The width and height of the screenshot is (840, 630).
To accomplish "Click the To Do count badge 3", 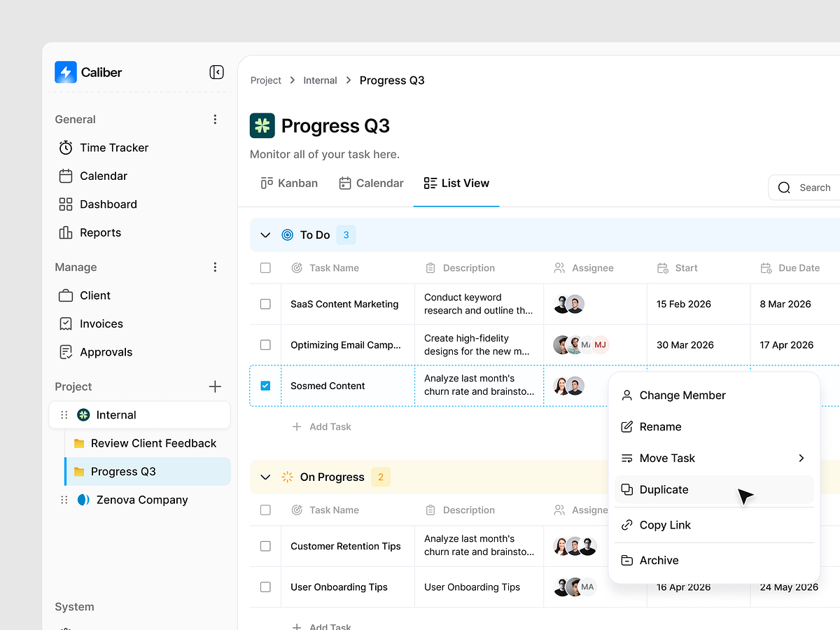I will point(346,235).
